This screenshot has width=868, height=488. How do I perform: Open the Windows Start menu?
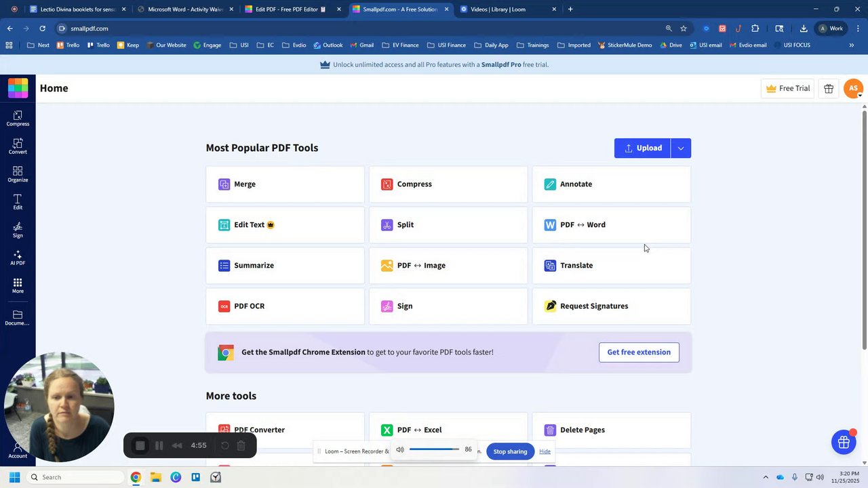click(x=14, y=477)
